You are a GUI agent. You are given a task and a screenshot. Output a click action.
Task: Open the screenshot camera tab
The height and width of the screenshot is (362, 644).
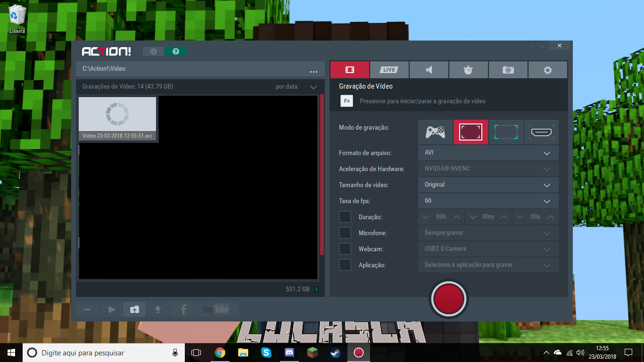(508, 70)
